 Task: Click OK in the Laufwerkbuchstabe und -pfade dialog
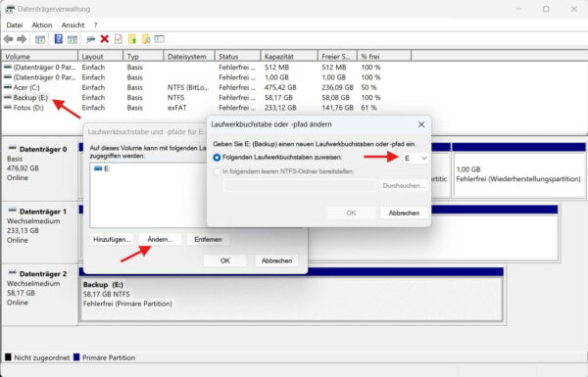[x=225, y=260]
